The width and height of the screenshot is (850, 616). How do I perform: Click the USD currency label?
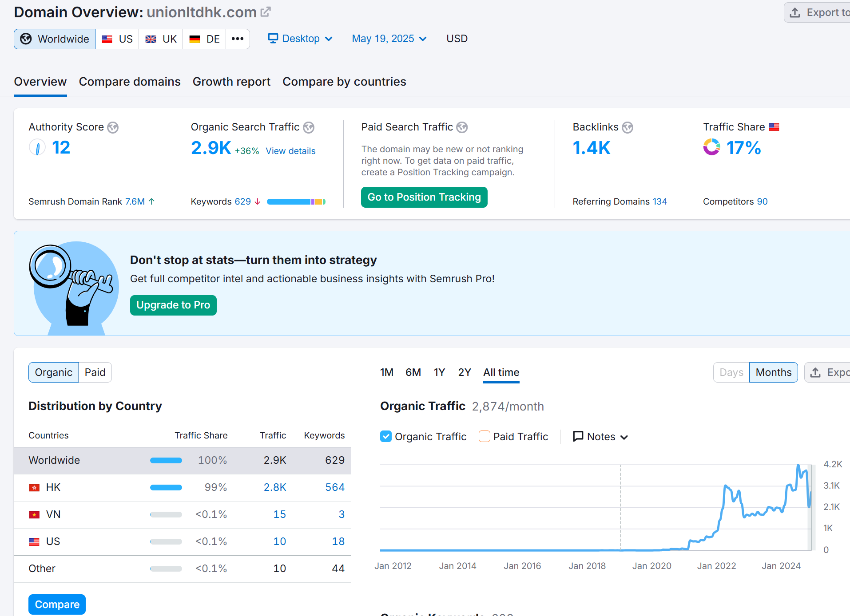(x=457, y=39)
